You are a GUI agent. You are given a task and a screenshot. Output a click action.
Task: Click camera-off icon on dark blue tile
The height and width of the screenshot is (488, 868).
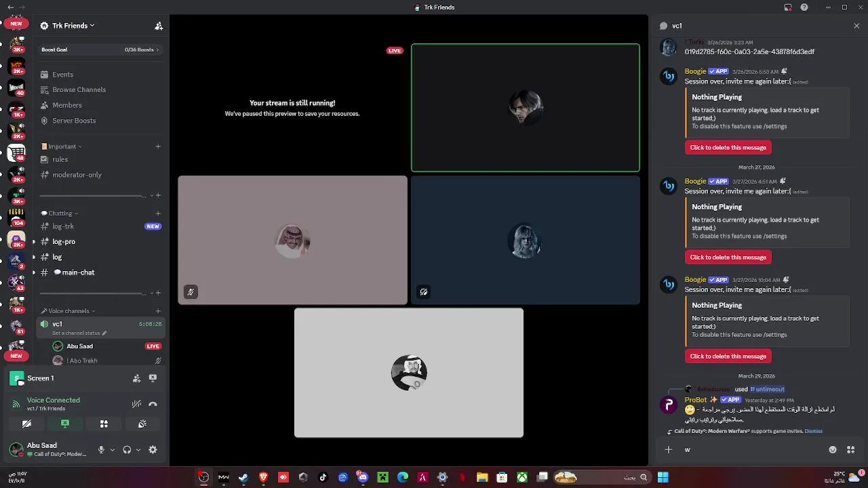point(424,292)
